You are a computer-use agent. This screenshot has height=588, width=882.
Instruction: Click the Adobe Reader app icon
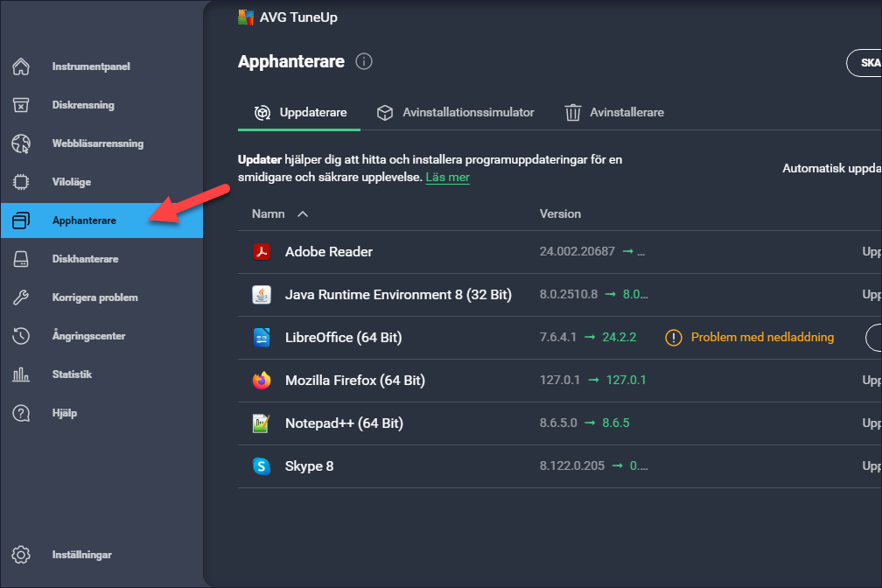click(262, 251)
